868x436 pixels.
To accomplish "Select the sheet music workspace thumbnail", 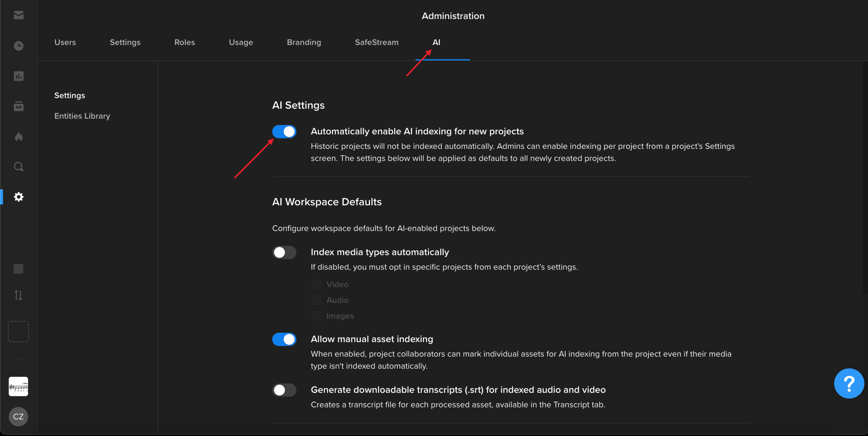I will [x=18, y=386].
